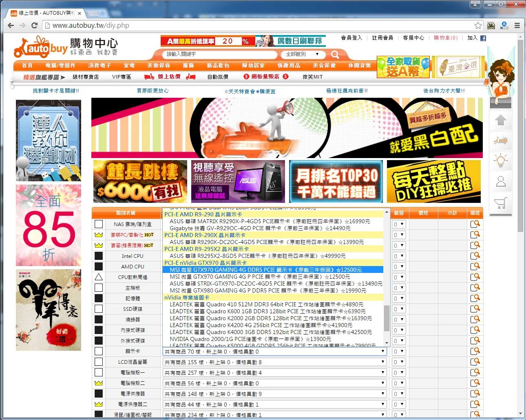
Task: Bookmark this page with the star icon
Action: (x=478, y=25)
